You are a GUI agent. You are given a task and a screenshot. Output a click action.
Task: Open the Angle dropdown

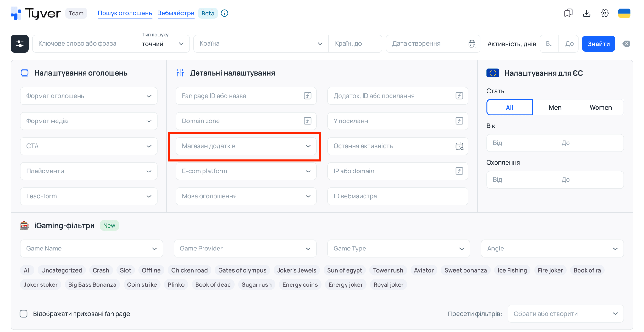[552, 249]
